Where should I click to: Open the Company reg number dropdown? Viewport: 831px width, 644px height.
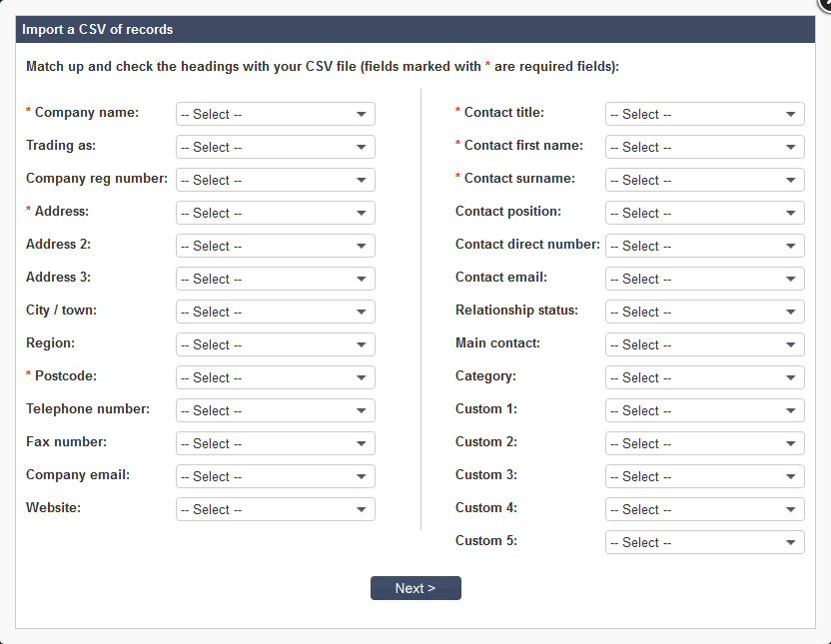pos(275,180)
